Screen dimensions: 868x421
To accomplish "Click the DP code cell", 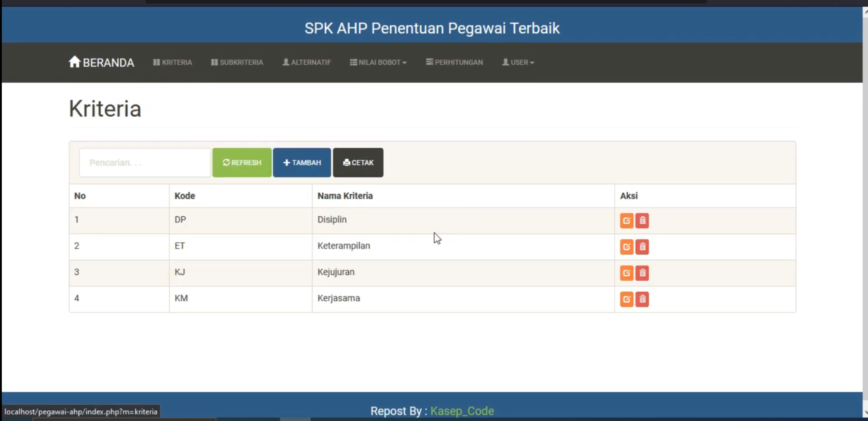I will (x=240, y=221).
